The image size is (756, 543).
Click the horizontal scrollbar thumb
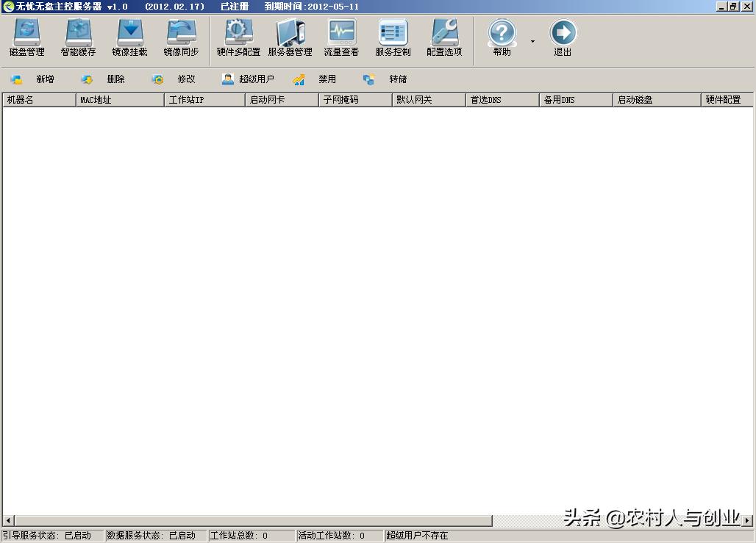point(253,520)
